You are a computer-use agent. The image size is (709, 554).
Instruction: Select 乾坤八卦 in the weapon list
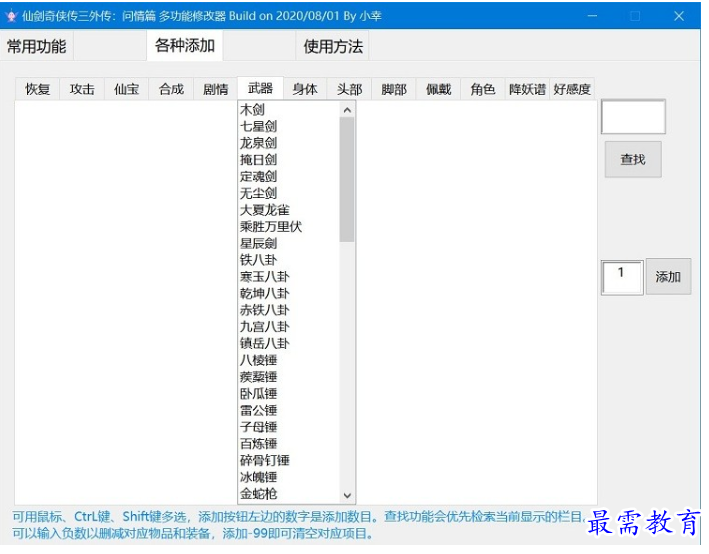point(265,294)
